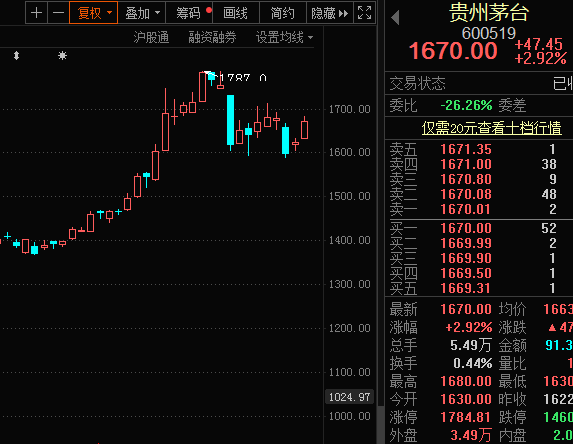Click 买五 price 1669.31
The height and width of the screenshot is (444, 573).
coord(466,288)
